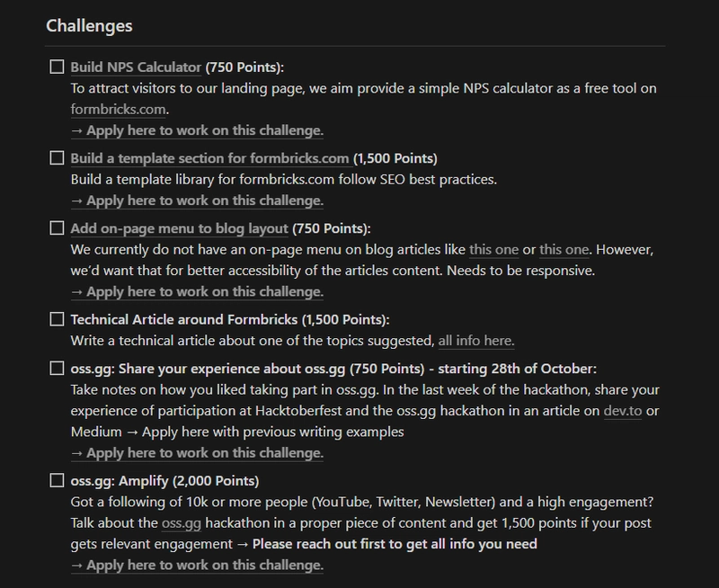Check the Build NPS Calculator checkbox
This screenshot has height=588, width=719.
57,67
